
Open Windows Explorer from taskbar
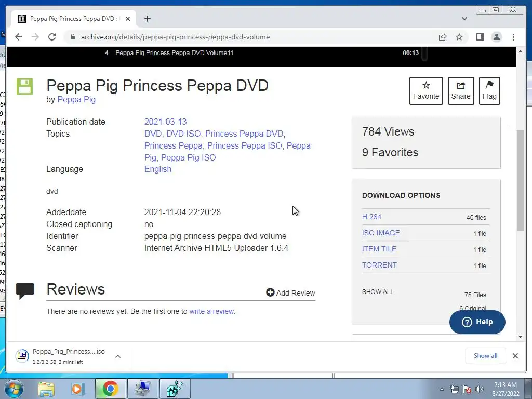(x=46, y=389)
